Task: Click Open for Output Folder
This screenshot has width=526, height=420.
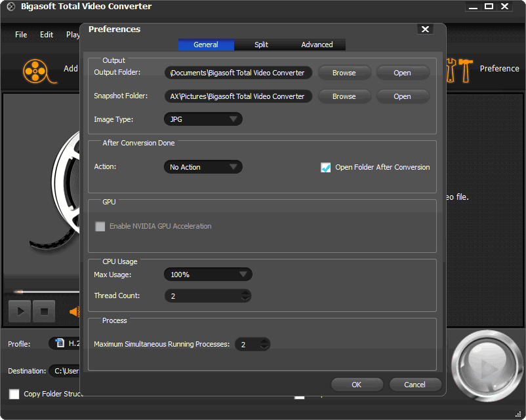Action: (402, 73)
